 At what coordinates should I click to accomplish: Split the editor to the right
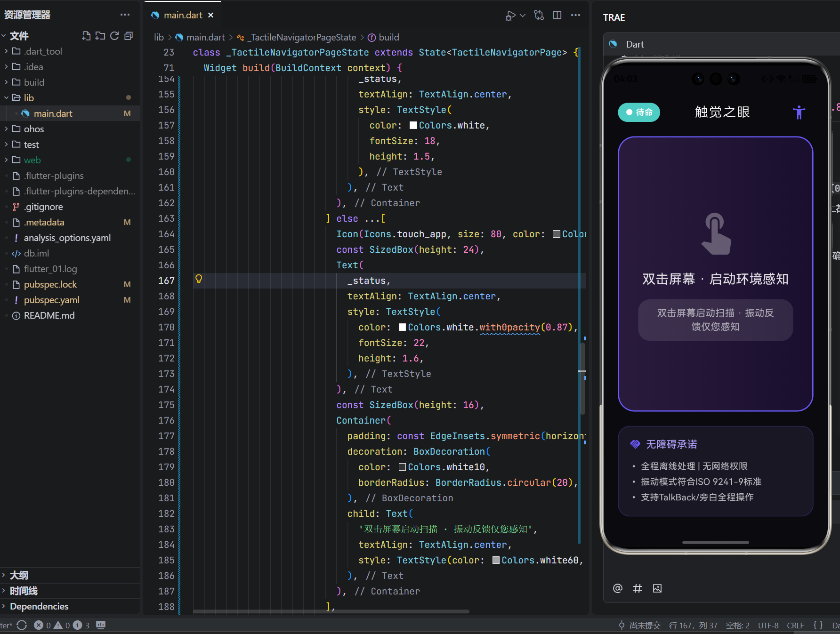pos(557,16)
